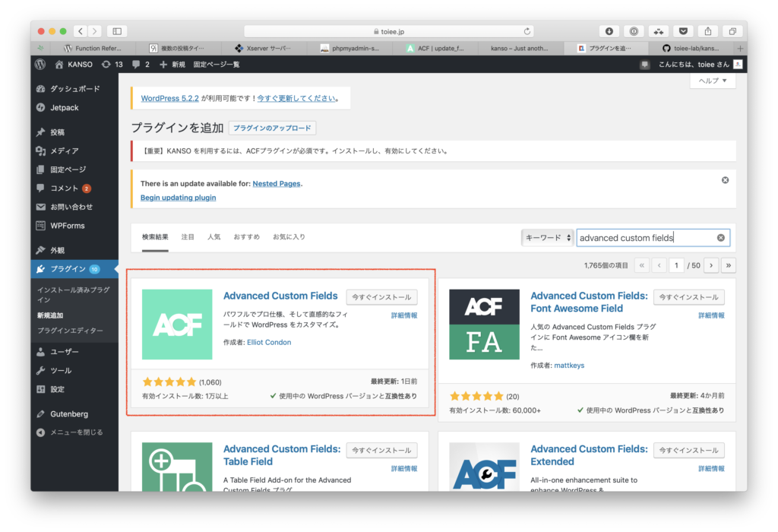Screen dimensions: 778x532
Task: Open mattkeys author link
Action: [569, 366]
